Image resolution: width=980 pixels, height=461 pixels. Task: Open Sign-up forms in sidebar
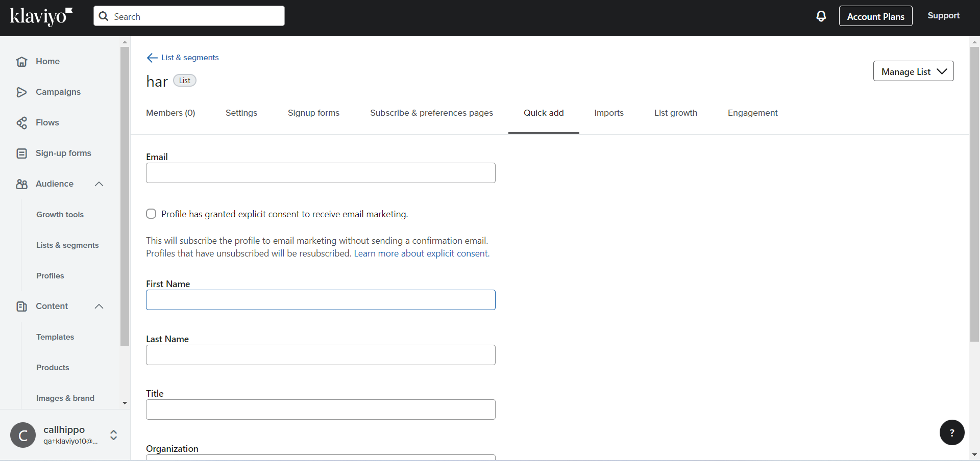click(63, 153)
